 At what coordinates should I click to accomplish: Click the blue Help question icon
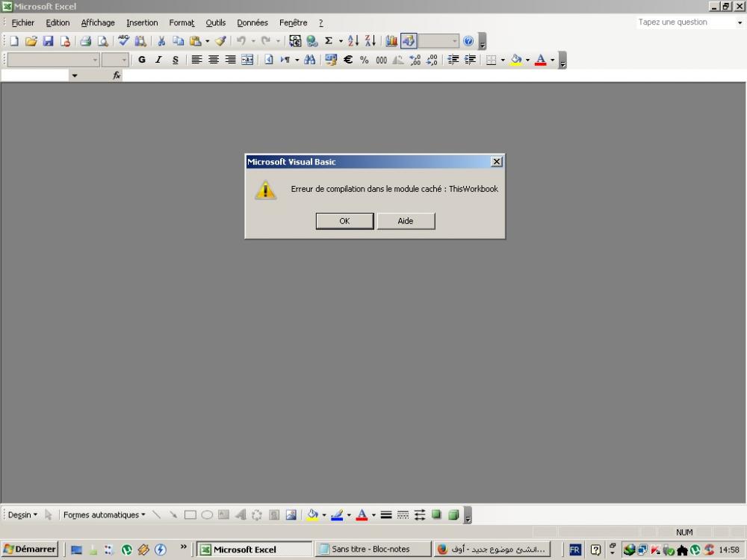tap(468, 41)
